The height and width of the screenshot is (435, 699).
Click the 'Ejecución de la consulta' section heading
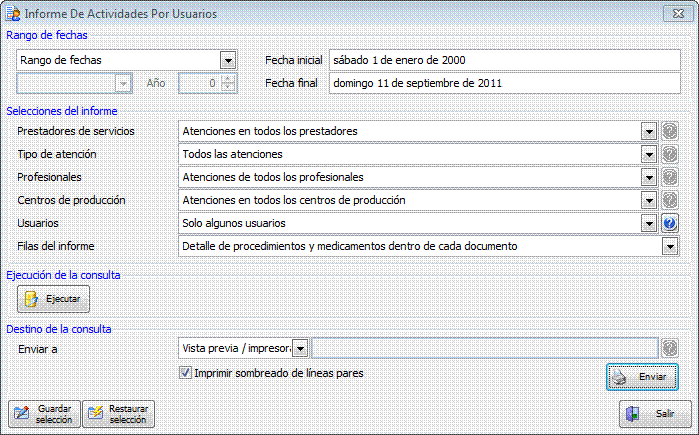(x=63, y=275)
